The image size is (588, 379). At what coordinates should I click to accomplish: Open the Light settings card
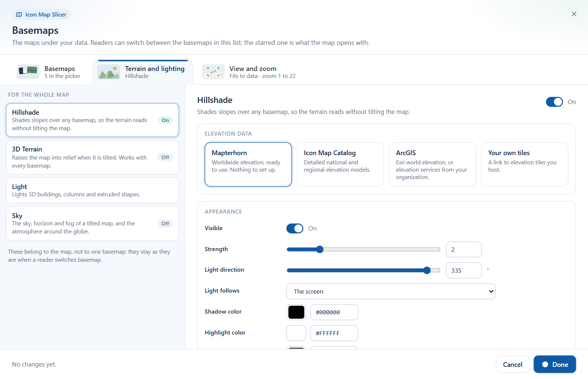click(93, 190)
